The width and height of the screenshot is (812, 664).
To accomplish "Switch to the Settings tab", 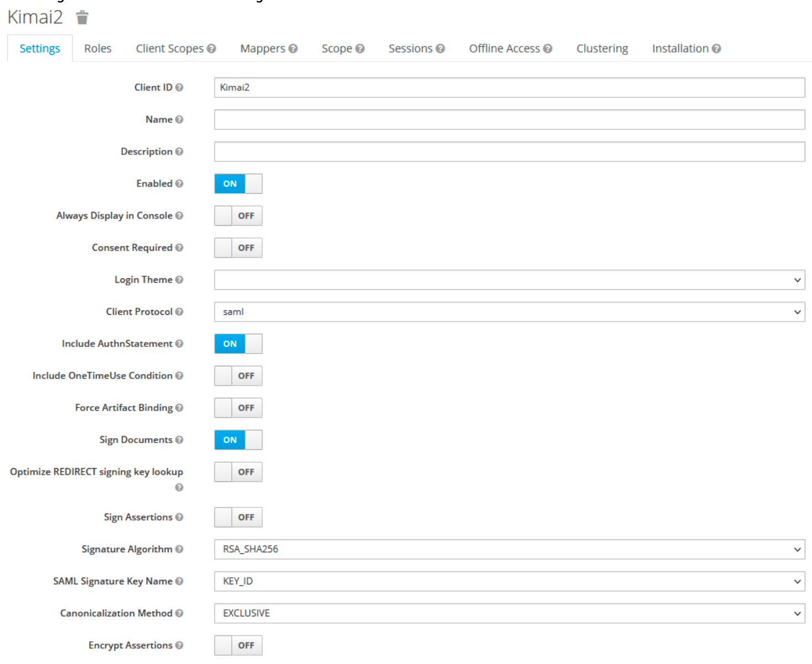I will (40, 49).
